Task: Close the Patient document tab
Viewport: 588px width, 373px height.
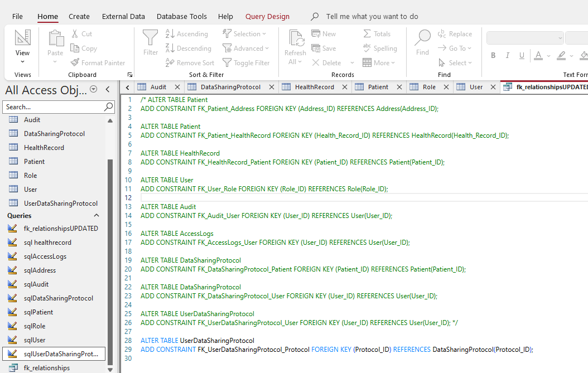Action: pyautogui.click(x=399, y=87)
